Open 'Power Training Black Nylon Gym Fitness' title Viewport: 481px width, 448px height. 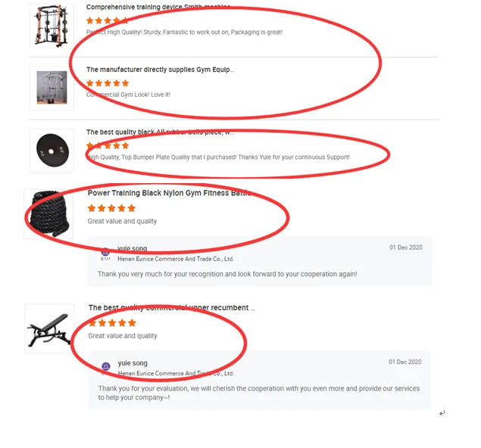tap(169, 193)
